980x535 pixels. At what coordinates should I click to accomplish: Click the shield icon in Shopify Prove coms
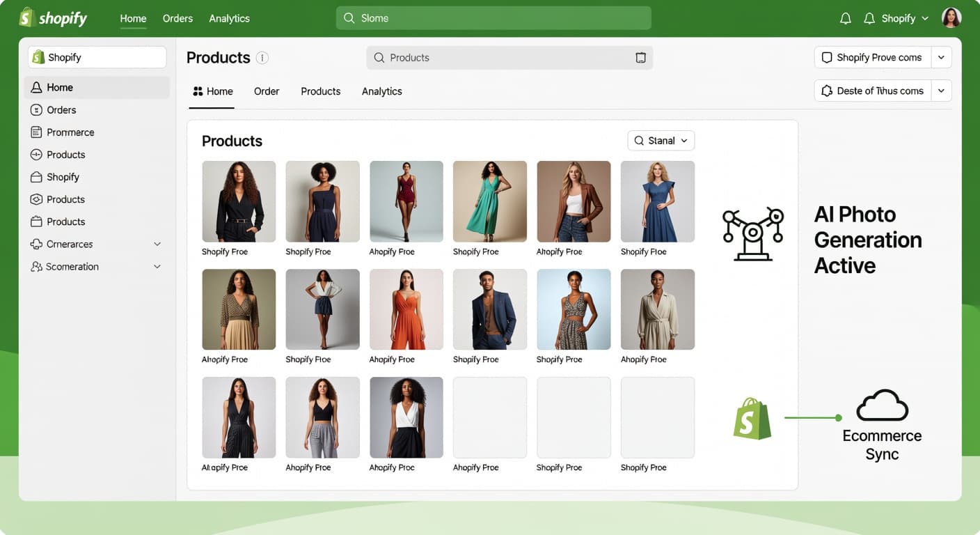827,58
